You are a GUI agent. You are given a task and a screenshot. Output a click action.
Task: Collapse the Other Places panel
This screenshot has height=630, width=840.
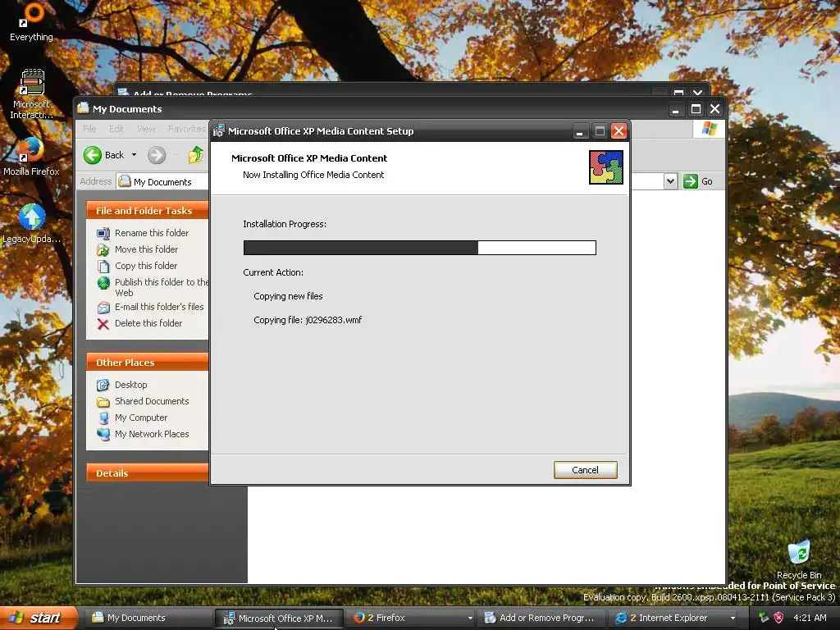click(x=147, y=362)
